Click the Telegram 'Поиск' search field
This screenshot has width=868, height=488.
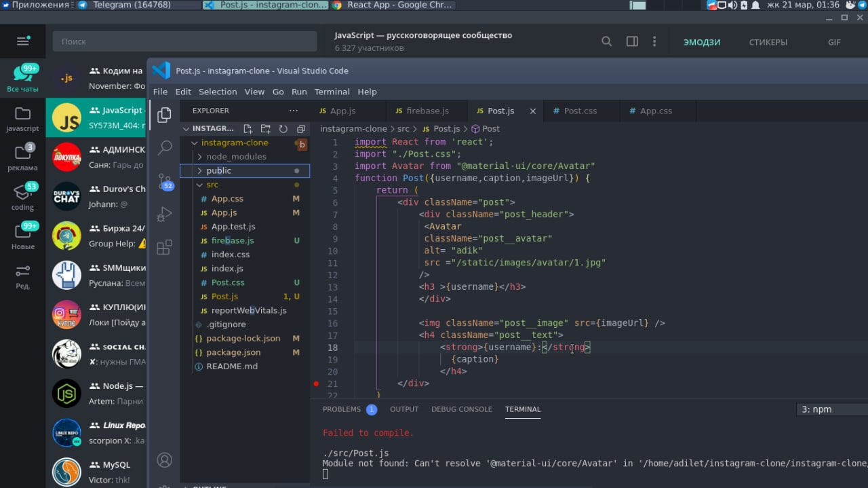[184, 41]
